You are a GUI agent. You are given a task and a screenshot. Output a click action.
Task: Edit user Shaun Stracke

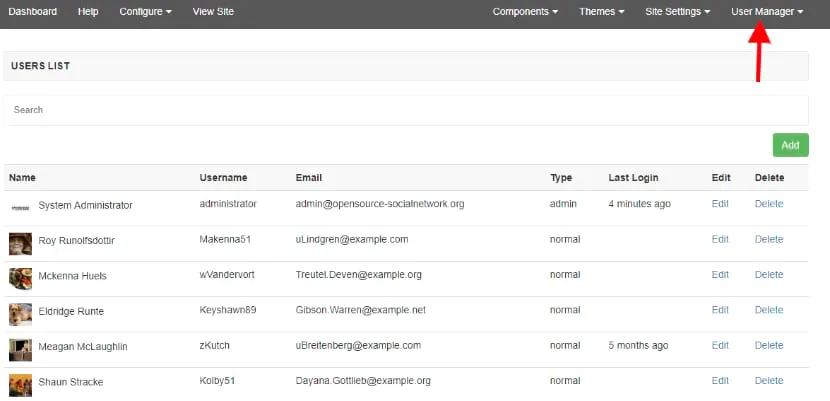point(720,380)
